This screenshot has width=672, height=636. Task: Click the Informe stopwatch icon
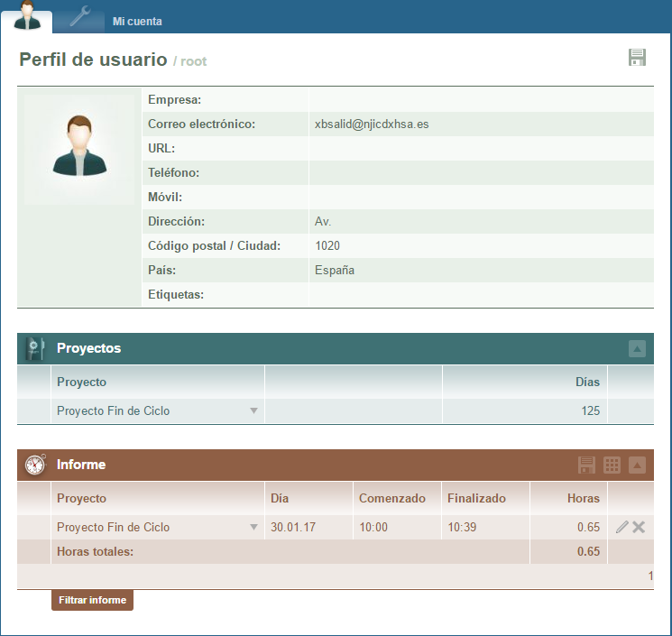[35, 465]
